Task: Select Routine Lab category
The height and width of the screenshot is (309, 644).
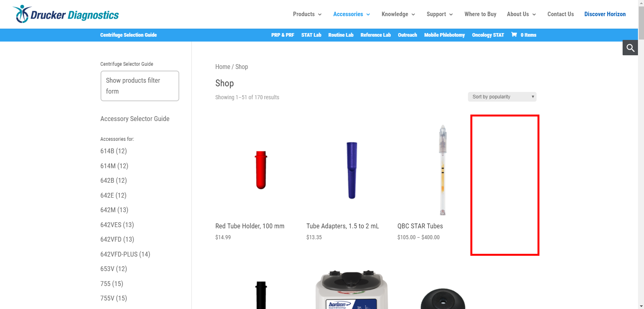Action: (x=341, y=35)
